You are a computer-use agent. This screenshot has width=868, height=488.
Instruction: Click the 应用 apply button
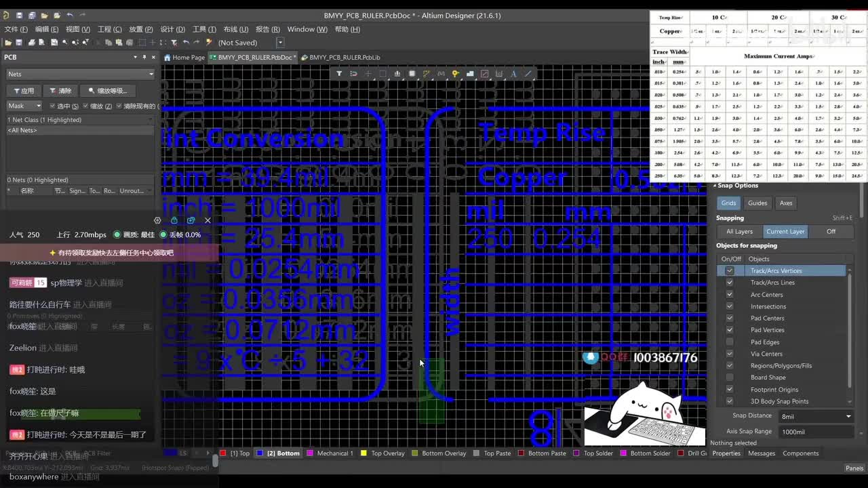pos(23,91)
